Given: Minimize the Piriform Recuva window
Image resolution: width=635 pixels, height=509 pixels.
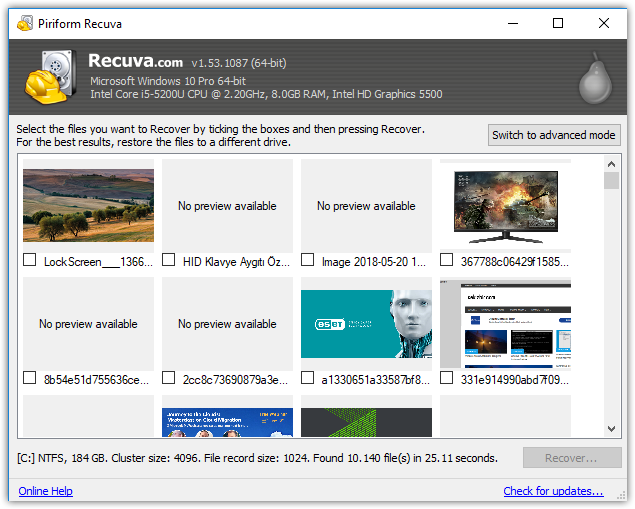Looking at the screenshot, I should 513,23.
